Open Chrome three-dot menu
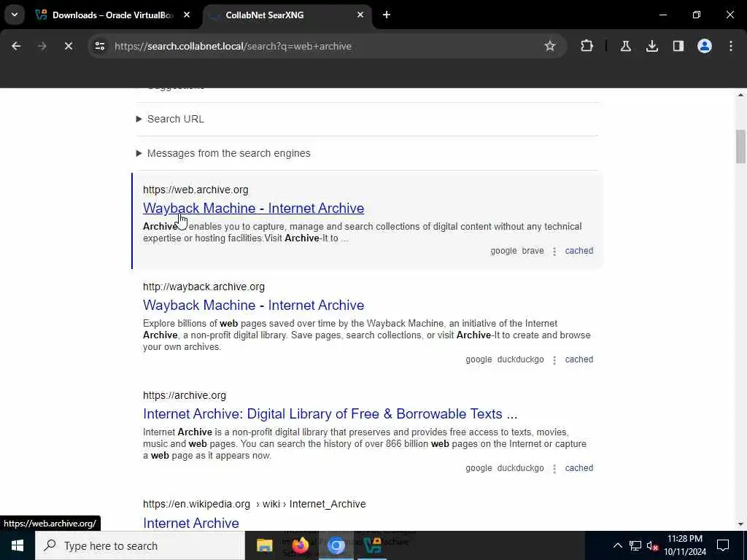The image size is (747, 560). tap(731, 46)
